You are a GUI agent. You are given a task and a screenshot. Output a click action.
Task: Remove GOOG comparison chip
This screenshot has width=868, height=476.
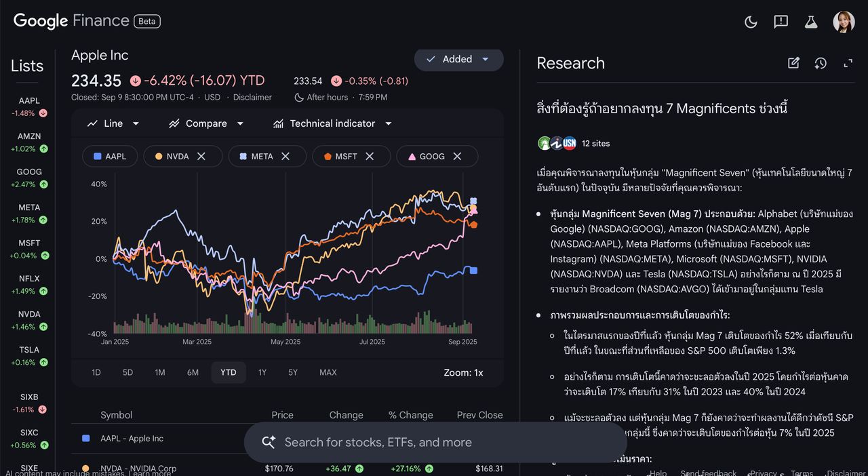tap(457, 157)
